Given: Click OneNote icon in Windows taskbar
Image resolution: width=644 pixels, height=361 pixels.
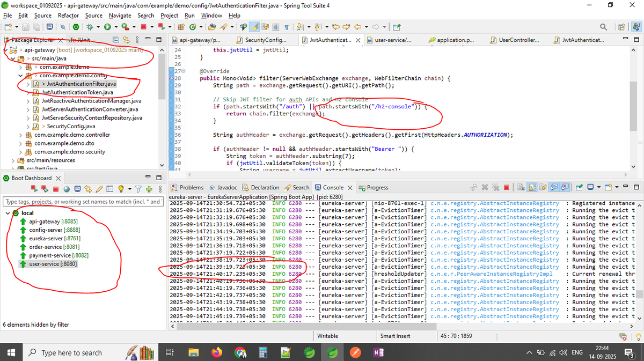Looking at the screenshot, I should click(378, 352).
